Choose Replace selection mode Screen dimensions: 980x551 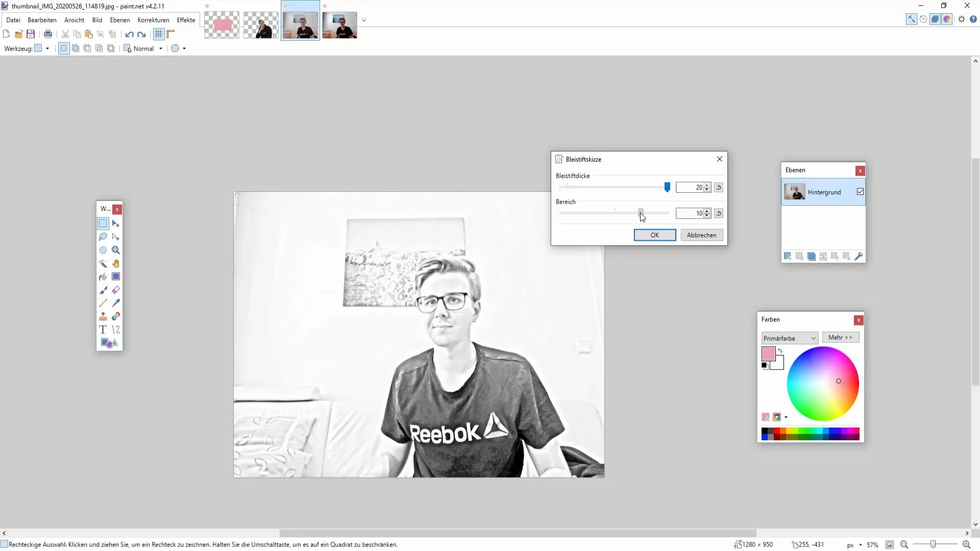coord(63,48)
